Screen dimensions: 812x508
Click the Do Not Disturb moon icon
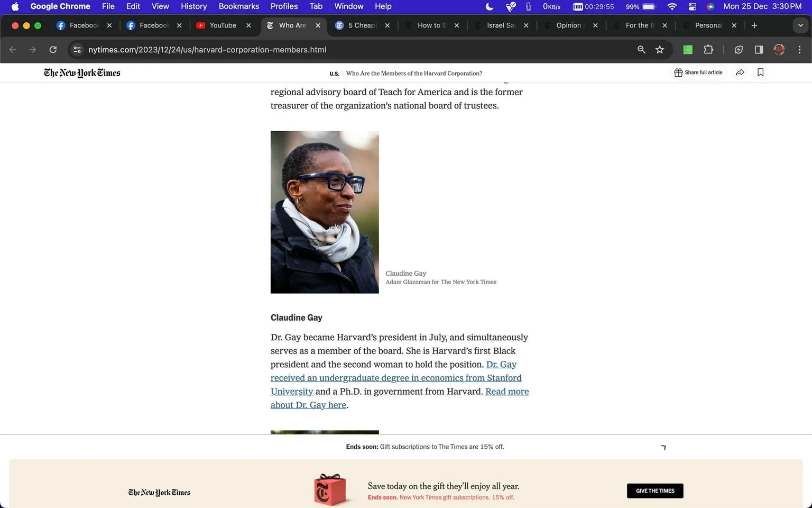490,6
